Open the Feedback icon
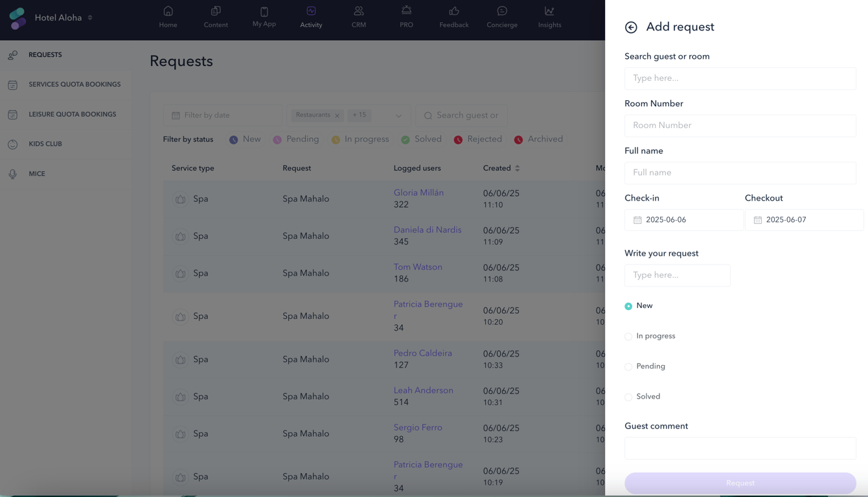This screenshot has width=868, height=497. point(453,12)
